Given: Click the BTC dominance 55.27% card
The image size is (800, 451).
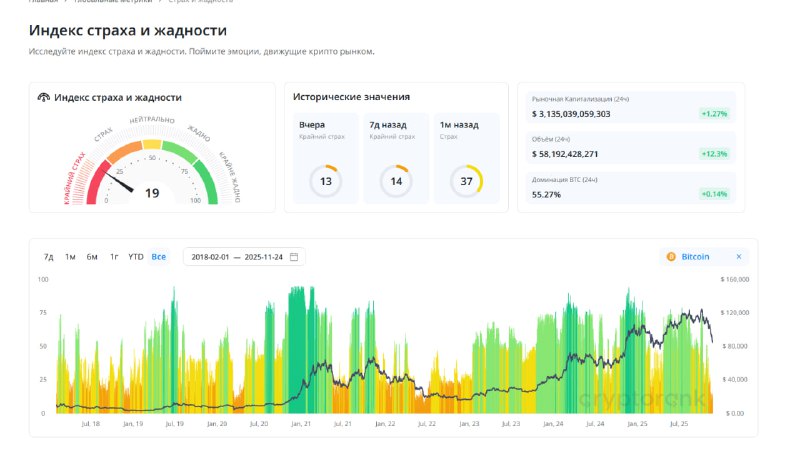Looking at the screenshot, I should point(631,188).
